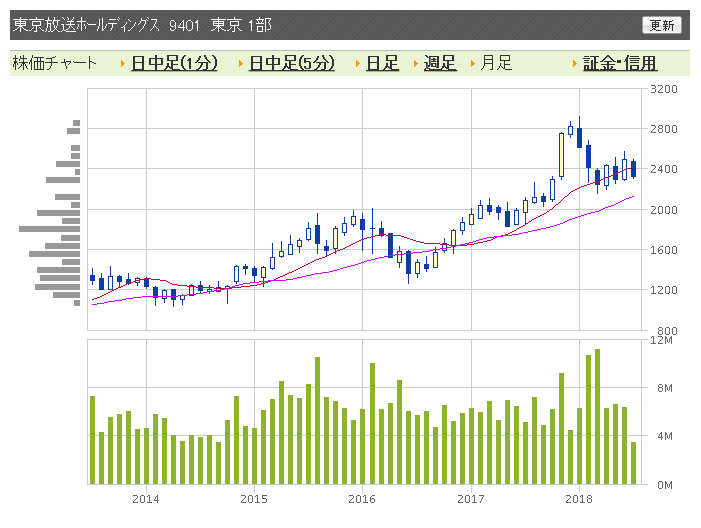This screenshot has width=701, height=528.
Task: Click the 3200 price axis label
Action: [663, 89]
